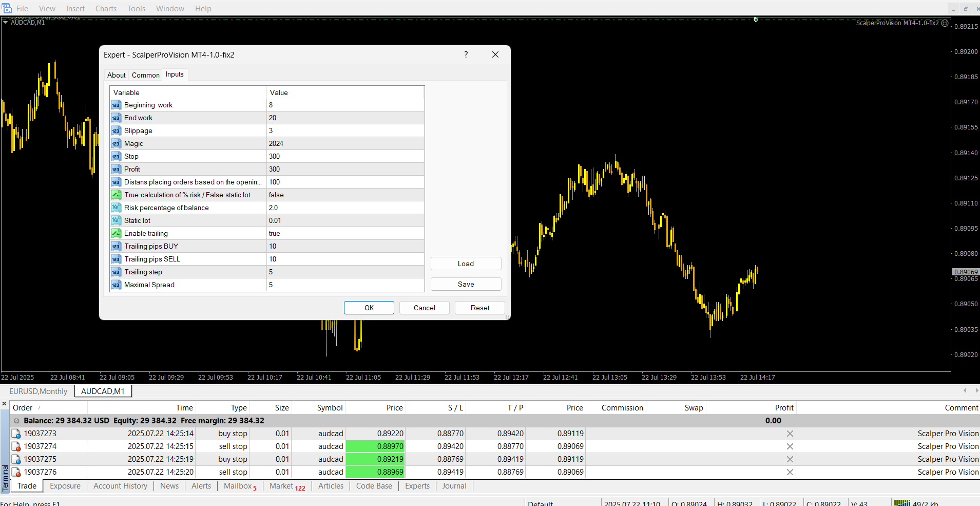Click the smiley face expert advisor icon on the chart

pyautogui.click(x=945, y=23)
